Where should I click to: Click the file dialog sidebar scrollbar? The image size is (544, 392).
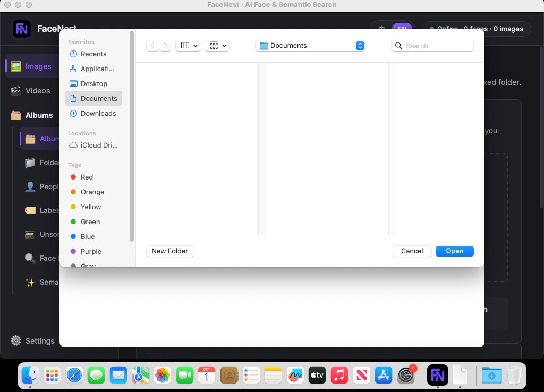(x=132, y=137)
